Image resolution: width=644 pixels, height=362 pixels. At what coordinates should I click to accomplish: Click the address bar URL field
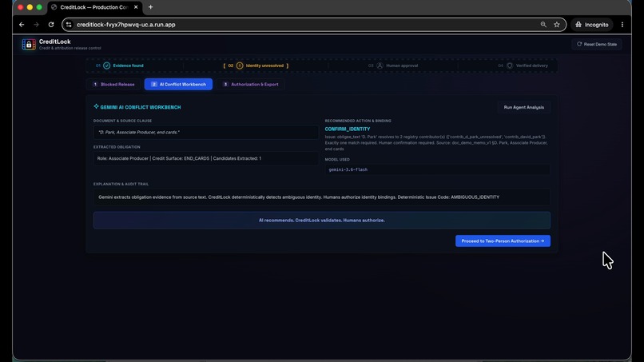[x=314, y=25]
